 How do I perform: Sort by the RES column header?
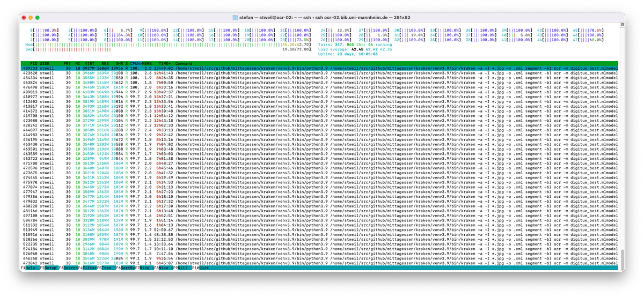(x=105, y=64)
